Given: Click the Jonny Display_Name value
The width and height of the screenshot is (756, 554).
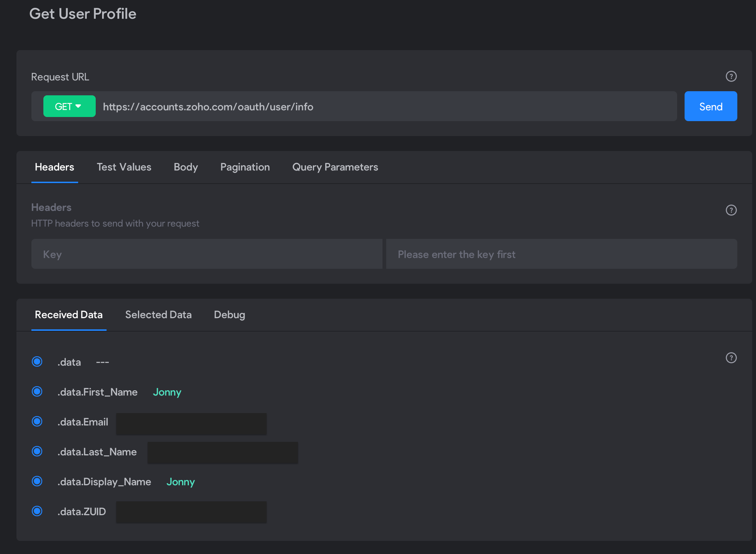Looking at the screenshot, I should tap(181, 482).
